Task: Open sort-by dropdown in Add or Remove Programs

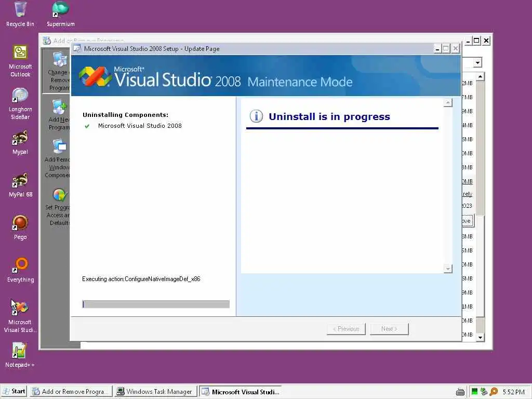Action: click(477, 63)
